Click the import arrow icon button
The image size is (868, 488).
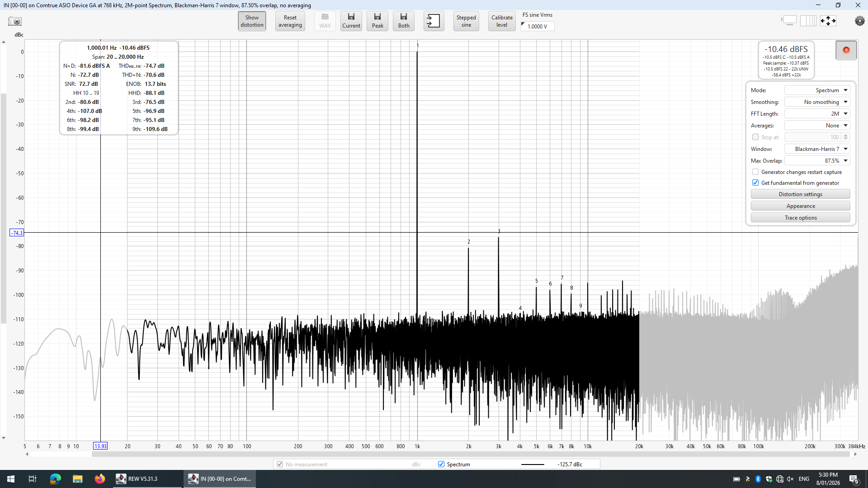click(x=433, y=21)
